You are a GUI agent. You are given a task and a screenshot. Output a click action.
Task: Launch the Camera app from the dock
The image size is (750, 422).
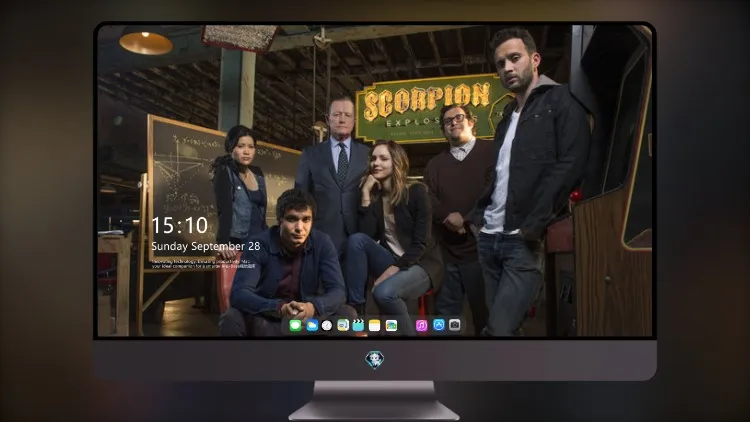[455, 325]
